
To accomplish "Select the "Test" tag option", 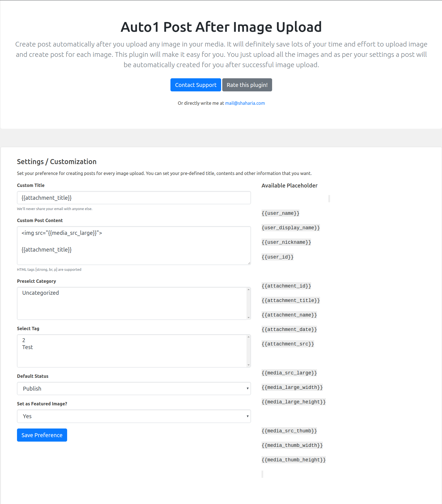I will pos(28,347).
